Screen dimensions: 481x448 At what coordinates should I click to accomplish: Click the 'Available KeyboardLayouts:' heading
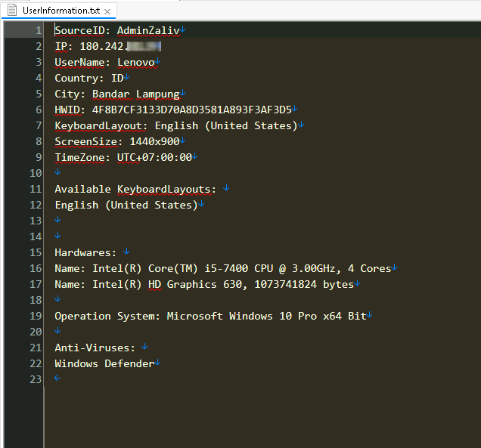point(135,190)
